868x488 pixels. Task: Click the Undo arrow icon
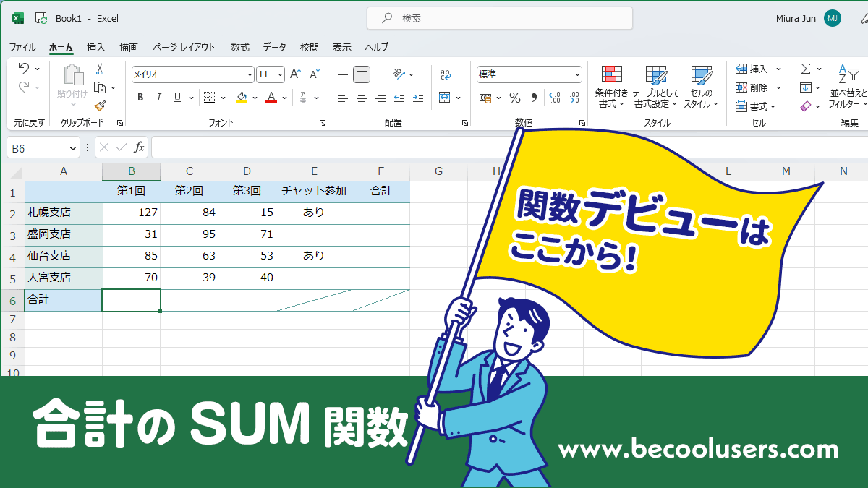(x=23, y=69)
